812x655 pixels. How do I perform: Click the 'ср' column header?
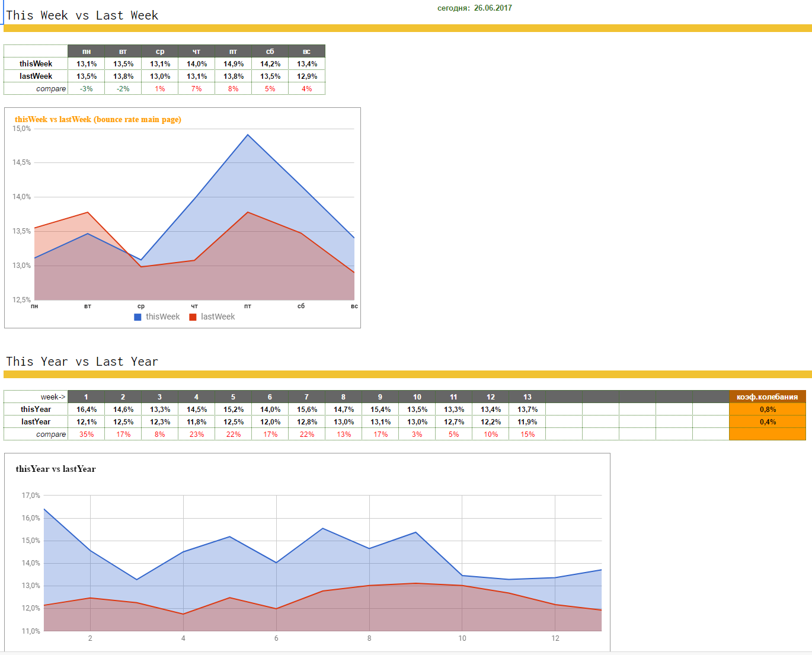[160, 52]
